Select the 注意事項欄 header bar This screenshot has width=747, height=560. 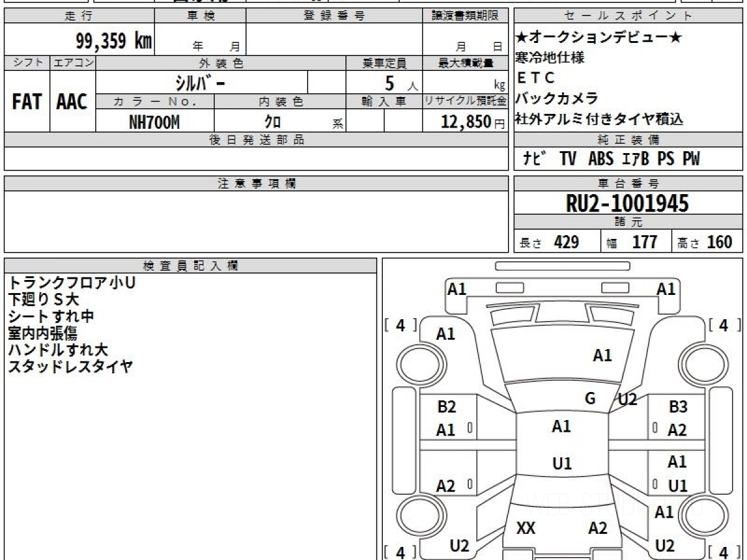pyautogui.click(x=256, y=184)
